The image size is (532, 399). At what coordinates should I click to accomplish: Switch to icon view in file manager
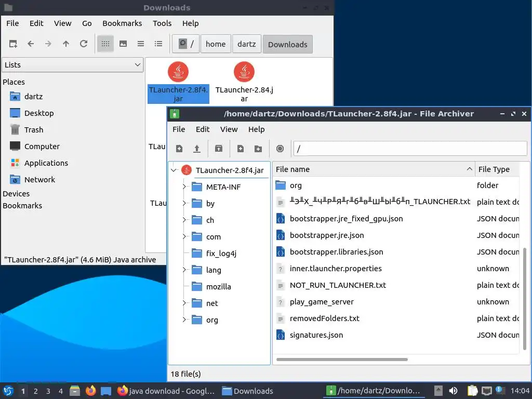105,44
